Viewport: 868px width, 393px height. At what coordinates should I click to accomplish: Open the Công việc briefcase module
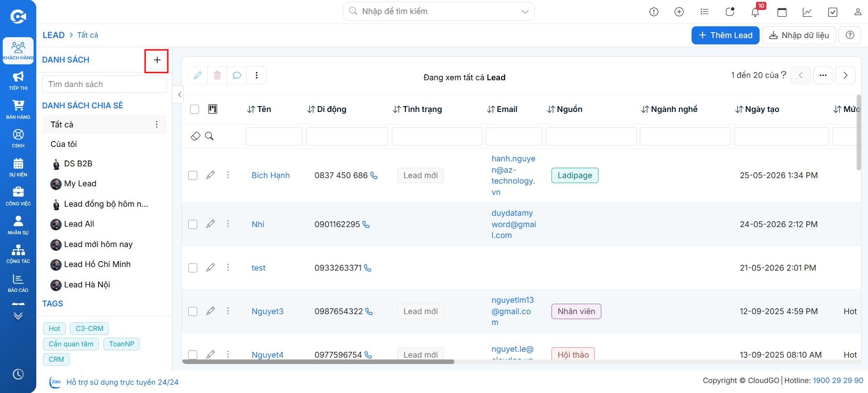18,196
